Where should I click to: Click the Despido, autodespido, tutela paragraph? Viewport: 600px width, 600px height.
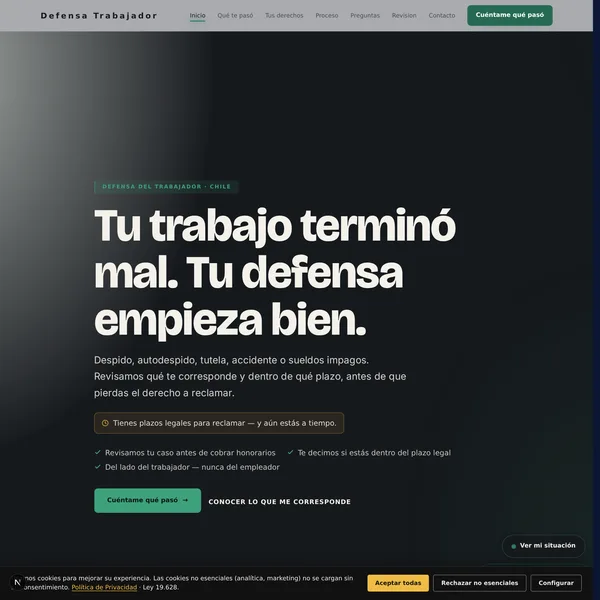pyautogui.click(x=250, y=377)
